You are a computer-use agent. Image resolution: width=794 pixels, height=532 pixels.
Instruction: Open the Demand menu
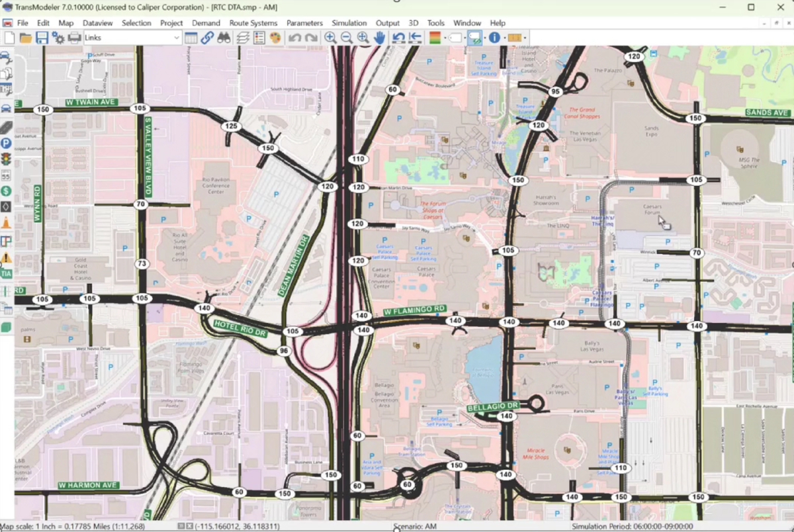coord(206,23)
